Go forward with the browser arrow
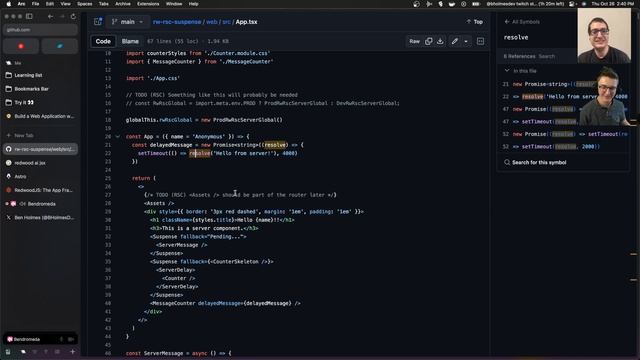Viewport: 640px width, 360px height. 62,16
